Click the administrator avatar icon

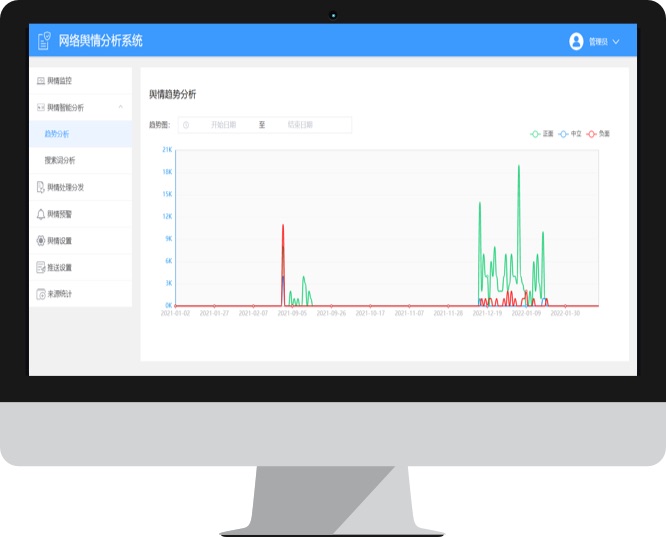pos(576,41)
